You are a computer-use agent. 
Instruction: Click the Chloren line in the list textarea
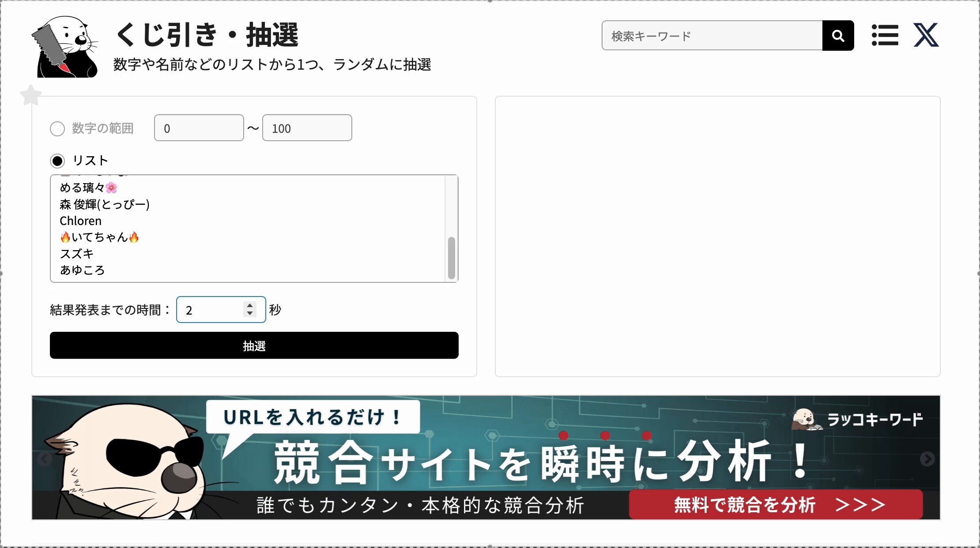[x=81, y=221]
